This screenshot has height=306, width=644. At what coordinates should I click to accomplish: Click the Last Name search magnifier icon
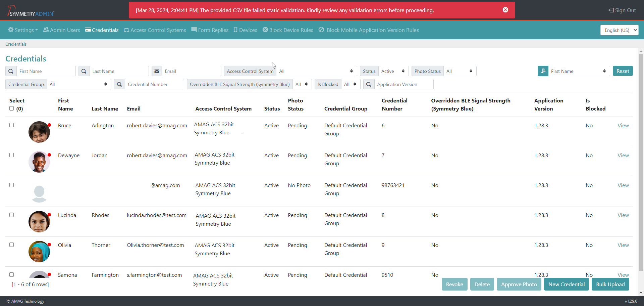pos(84,71)
